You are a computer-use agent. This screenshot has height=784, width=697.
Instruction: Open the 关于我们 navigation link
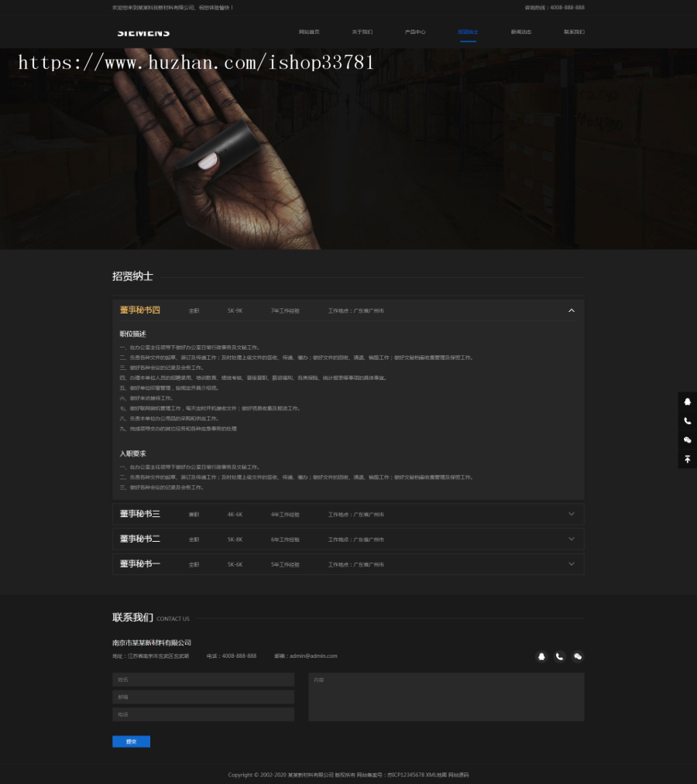361,32
